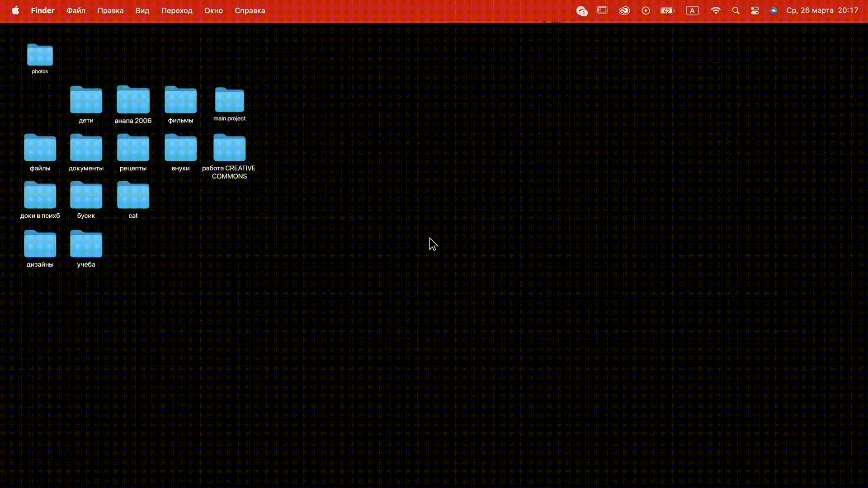
Task: Open the Переход menu
Action: click(177, 10)
